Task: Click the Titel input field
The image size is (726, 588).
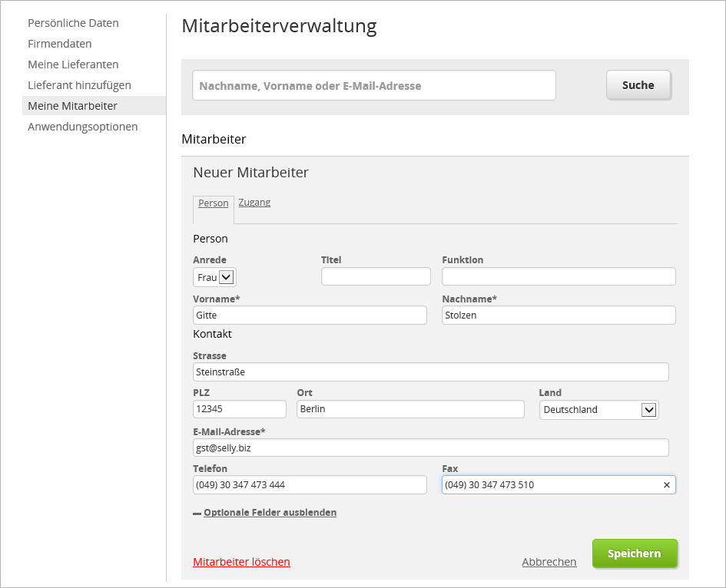Action: (x=376, y=276)
